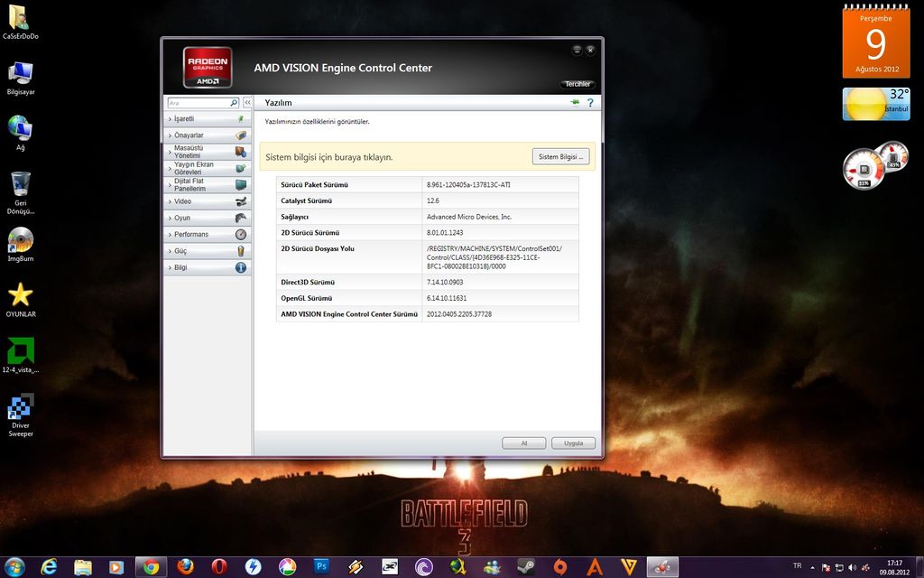This screenshot has width=924, height=578.
Task: Open the Tercihler preferences button
Action: 577,84
